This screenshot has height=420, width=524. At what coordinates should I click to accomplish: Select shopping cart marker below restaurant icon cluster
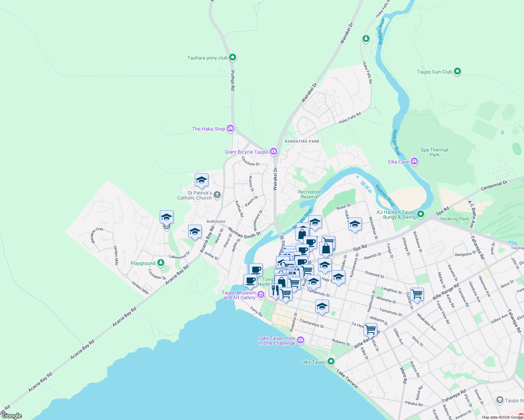[286, 294]
